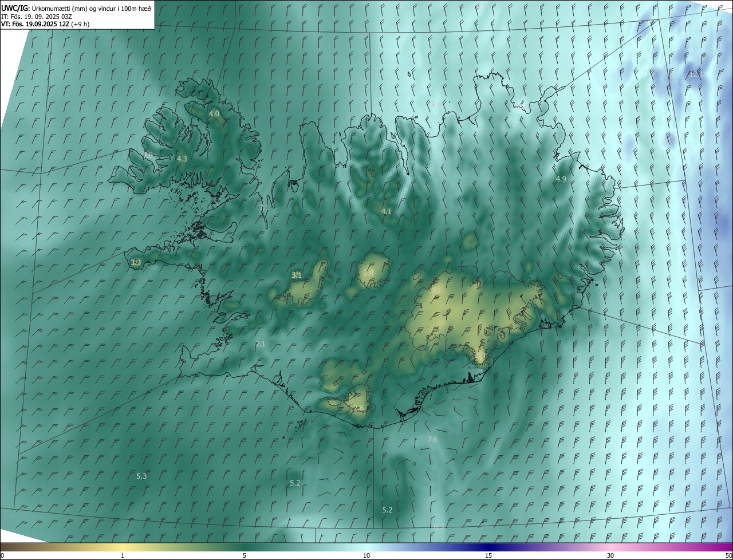Select the IT: Fös. 19. 09. 2025 03Z line

click(37, 17)
